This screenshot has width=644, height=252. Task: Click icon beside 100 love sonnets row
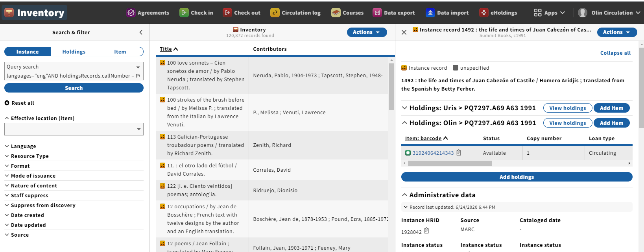coord(162,63)
